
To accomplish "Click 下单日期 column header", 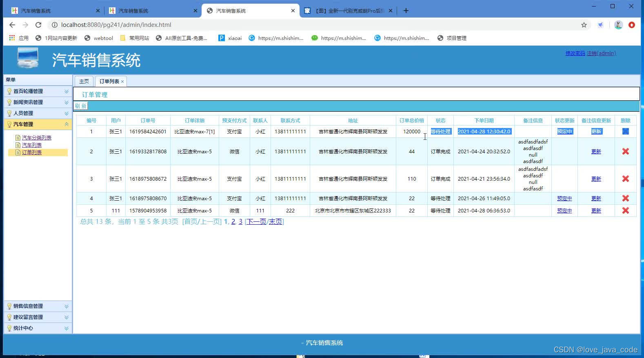I will tap(484, 120).
